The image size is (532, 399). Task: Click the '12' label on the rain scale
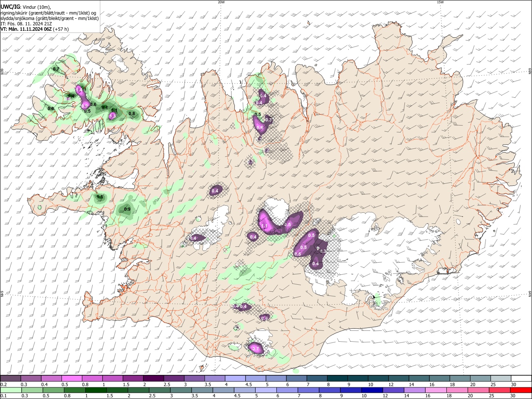click(x=385, y=396)
